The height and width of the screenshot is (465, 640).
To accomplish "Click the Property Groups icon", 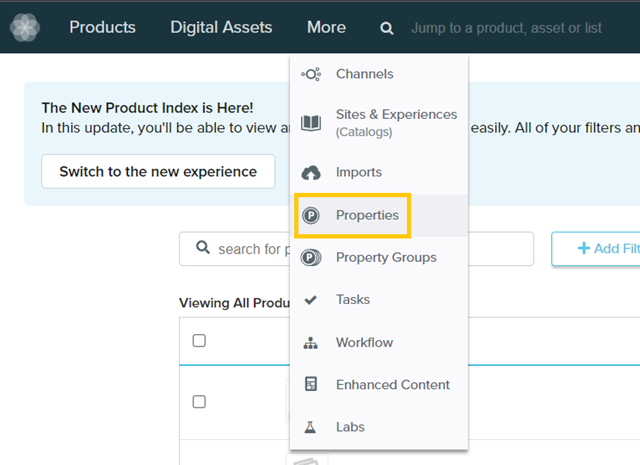I will [x=311, y=258].
